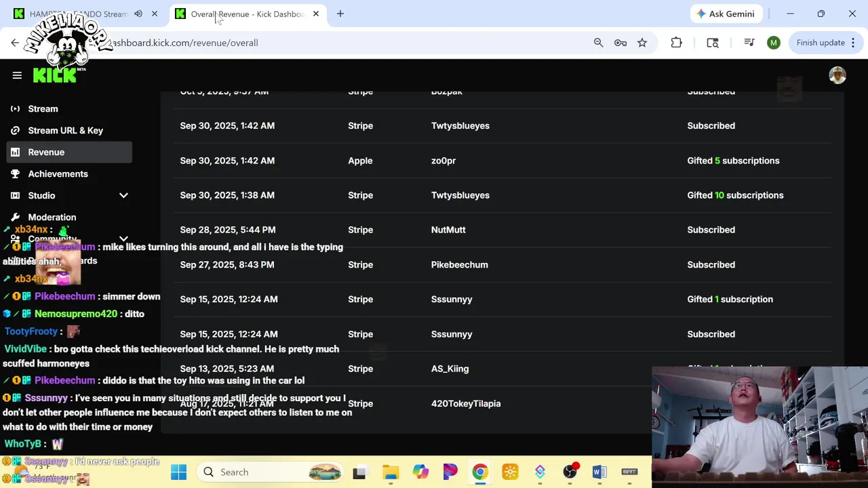
Task: Select the Revenue chart icon in sidebar
Action: [15, 152]
